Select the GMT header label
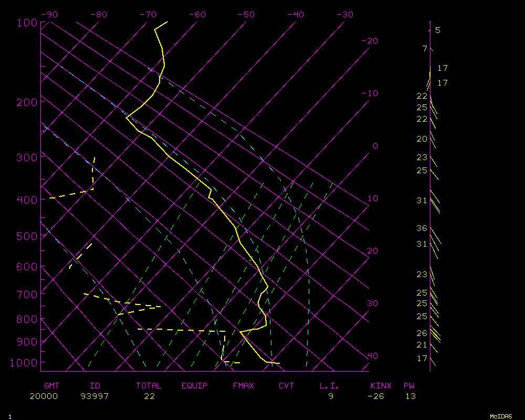This screenshot has height=420, width=525. 52,386
